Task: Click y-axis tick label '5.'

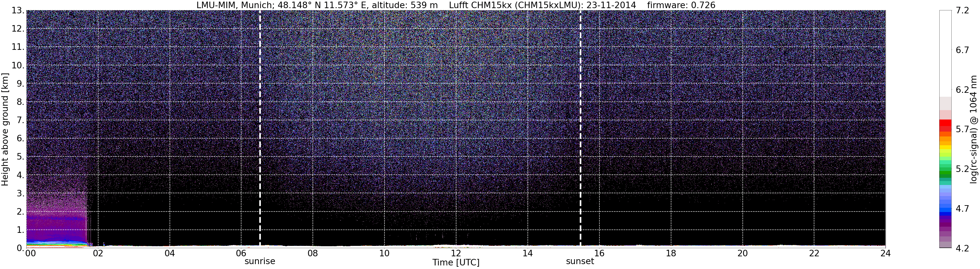Action: (x=20, y=157)
